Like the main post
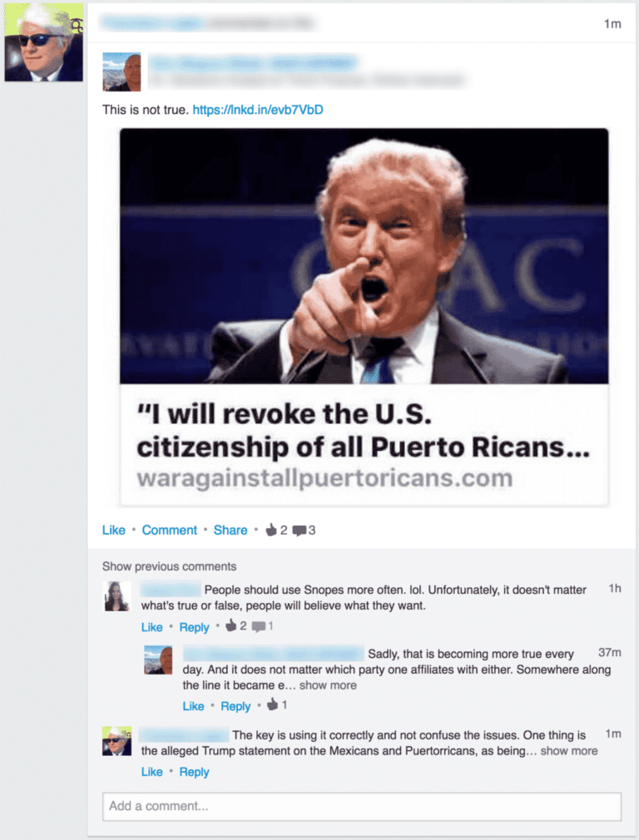Image resolution: width=639 pixels, height=840 pixels. point(114,530)
